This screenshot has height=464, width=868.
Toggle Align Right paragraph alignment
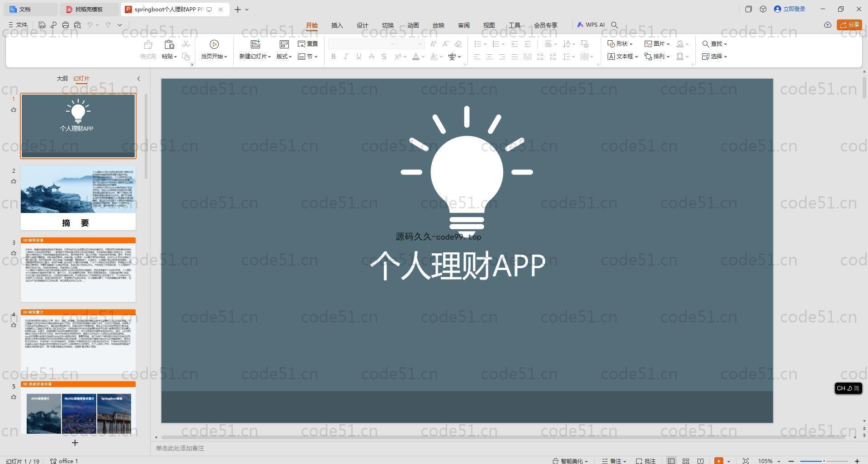click(502, 57)
